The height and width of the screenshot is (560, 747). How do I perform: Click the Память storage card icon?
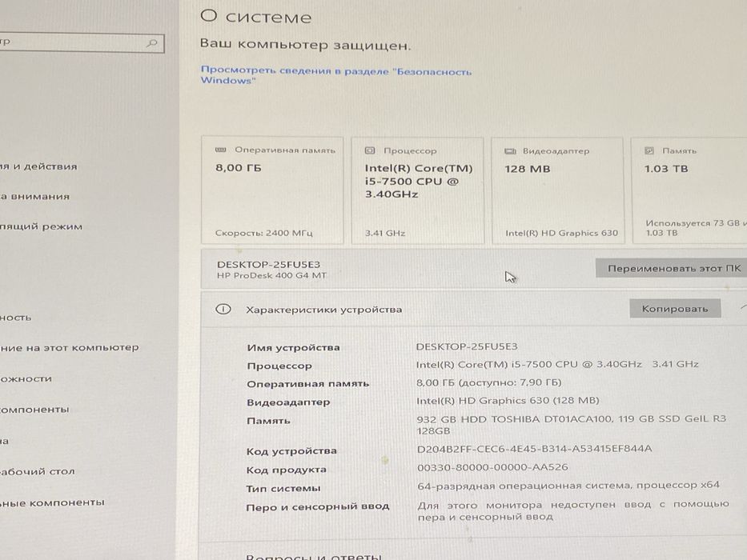(x=649, y=150)
